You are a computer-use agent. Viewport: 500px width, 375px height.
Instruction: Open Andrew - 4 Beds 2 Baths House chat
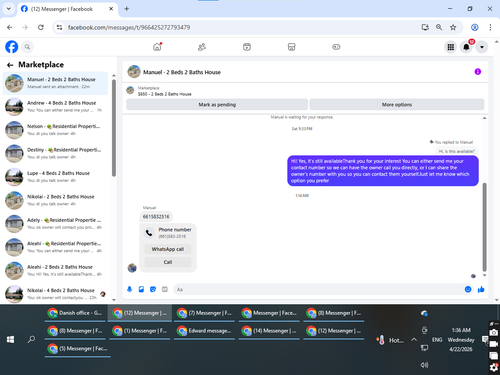[56, 106]
